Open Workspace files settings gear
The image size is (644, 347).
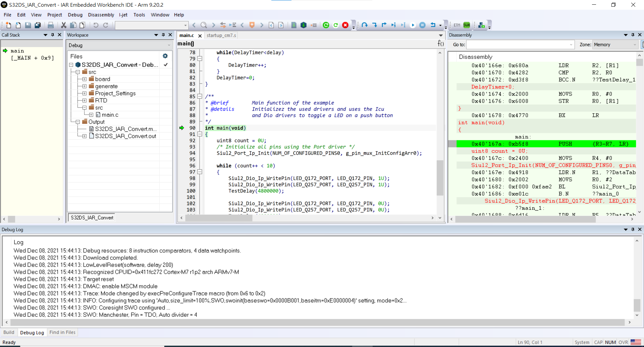tap(165, 56)
